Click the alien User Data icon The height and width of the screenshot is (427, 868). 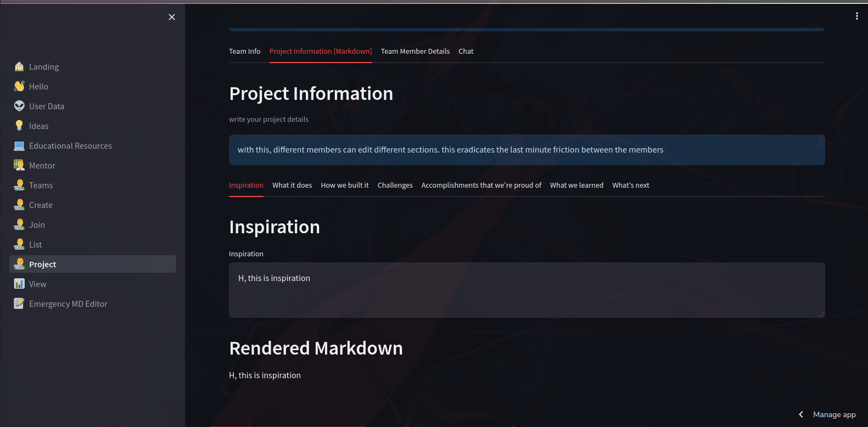[x=19, y=106]
